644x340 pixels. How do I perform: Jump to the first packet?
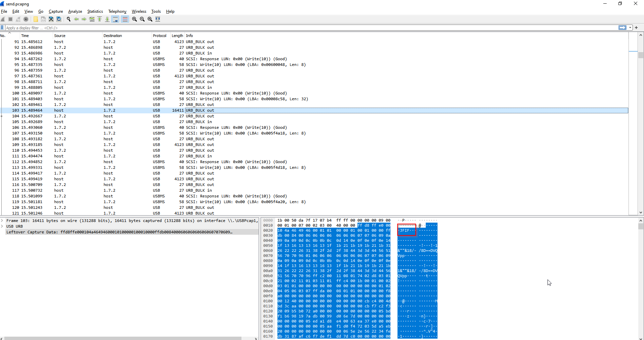pos(100,19)
